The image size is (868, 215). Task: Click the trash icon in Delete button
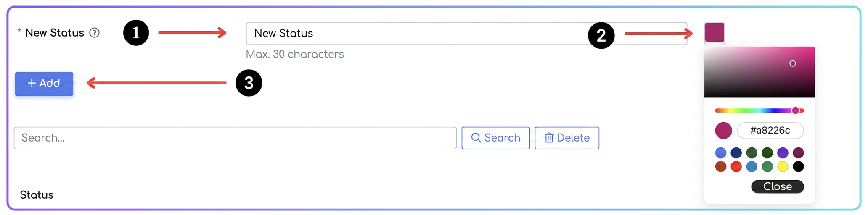549,138
